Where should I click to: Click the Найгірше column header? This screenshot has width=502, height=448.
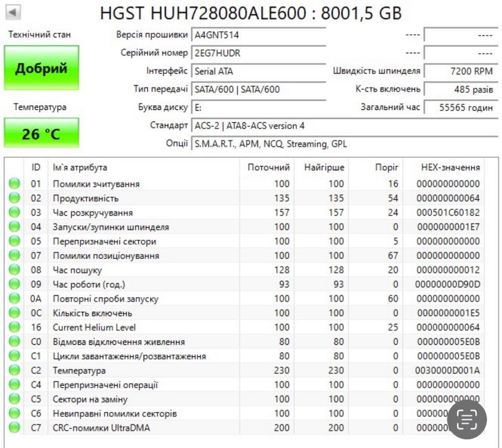[x=321, y=167]
